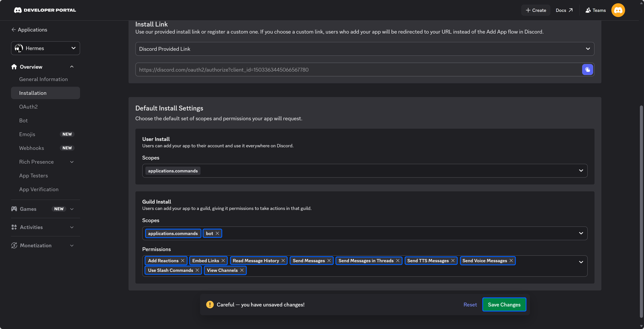644x329 pixels.
Task: Click the Teams people icon
Action: click(588, 10)
